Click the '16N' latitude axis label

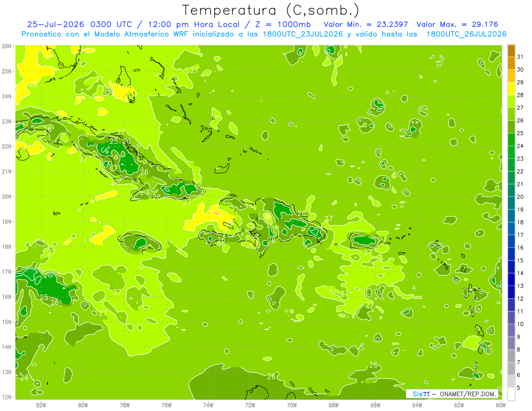(x=6, y=297)
